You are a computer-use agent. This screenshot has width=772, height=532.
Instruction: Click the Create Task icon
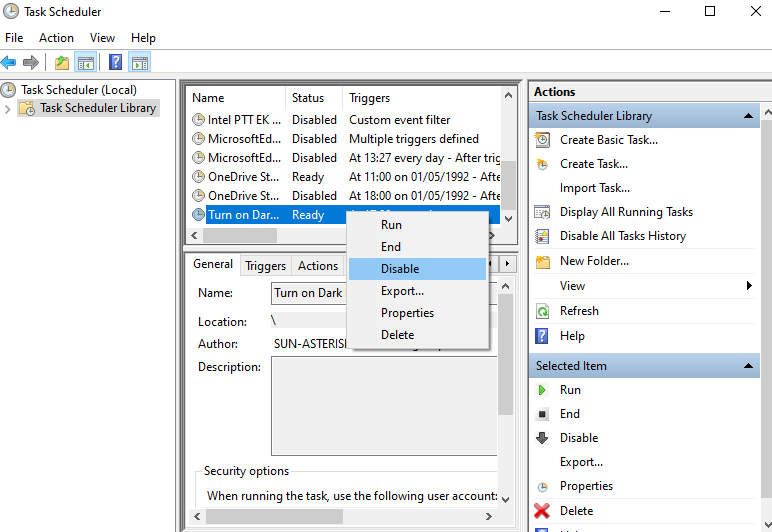(542, 164)
